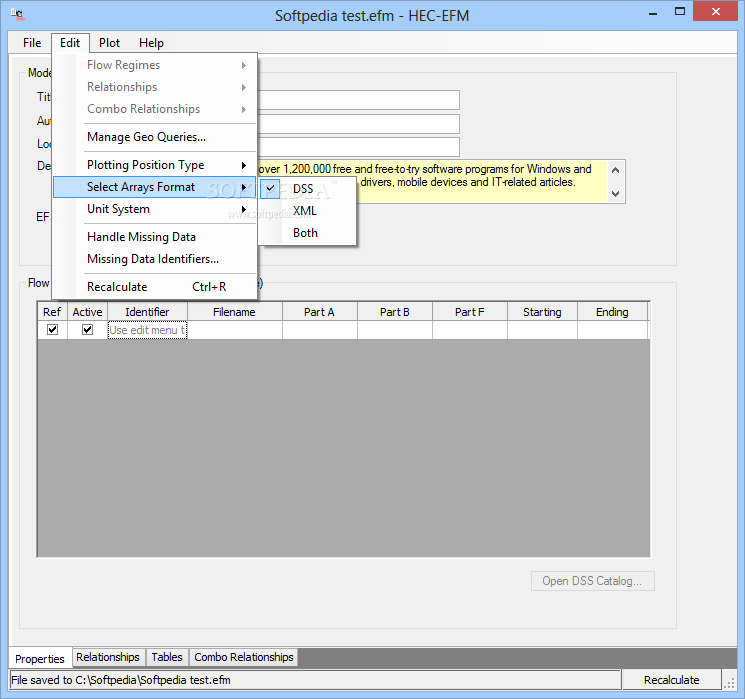Screen dimensions: 745x699
Task: Open the Help menu
Action: pos(151,43)
